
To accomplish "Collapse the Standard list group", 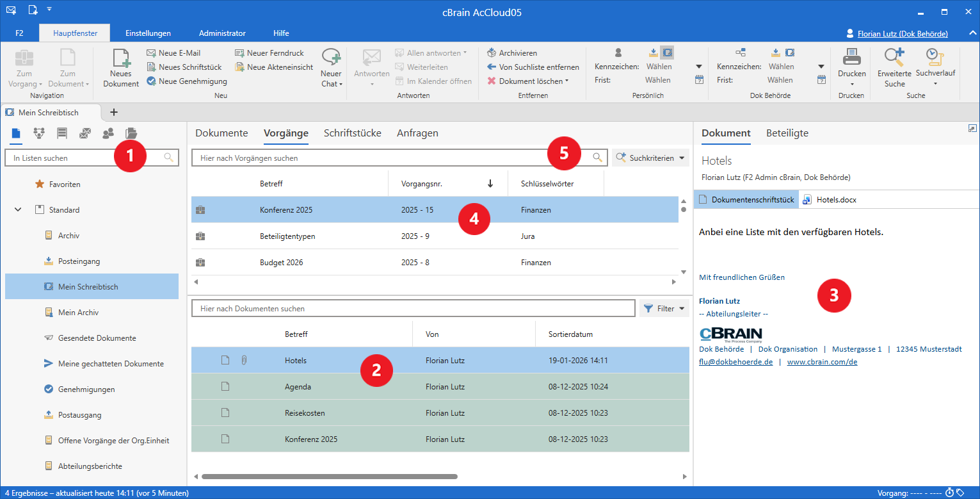I will (x=18, y=210).
